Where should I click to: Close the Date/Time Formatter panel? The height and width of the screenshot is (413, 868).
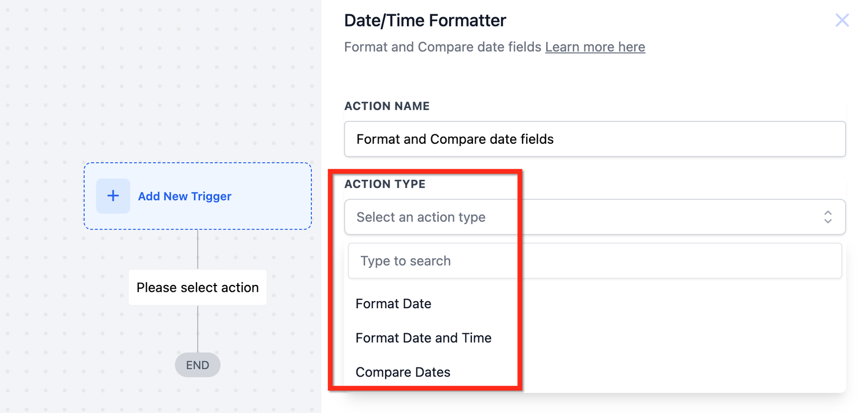click(x=842, y=21)
